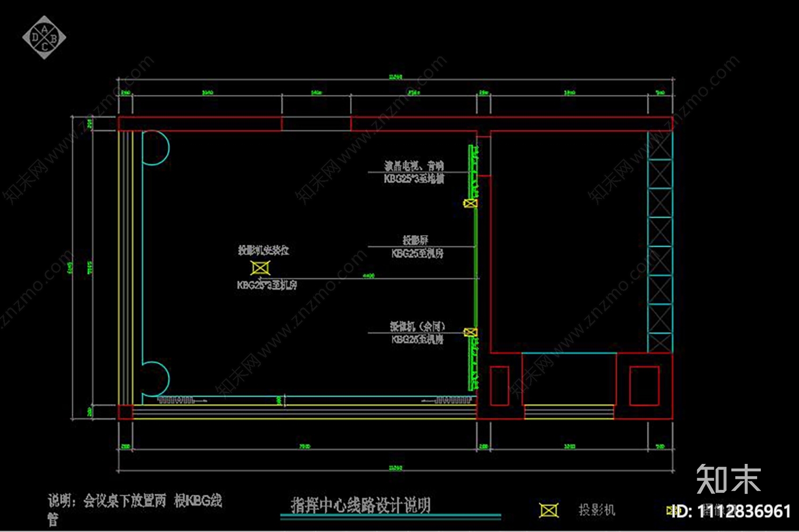This screenshot has width=799, height=532.
Task: Select the yellow device symbol below 液晶电视 label
Action: (x=470, y=203)
